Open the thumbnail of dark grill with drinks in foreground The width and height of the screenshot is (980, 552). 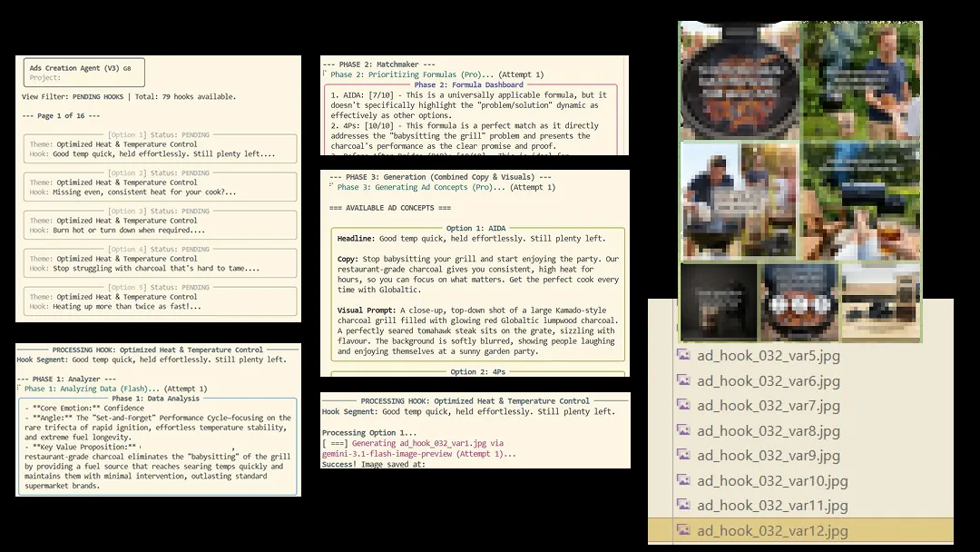coord(860,201)
